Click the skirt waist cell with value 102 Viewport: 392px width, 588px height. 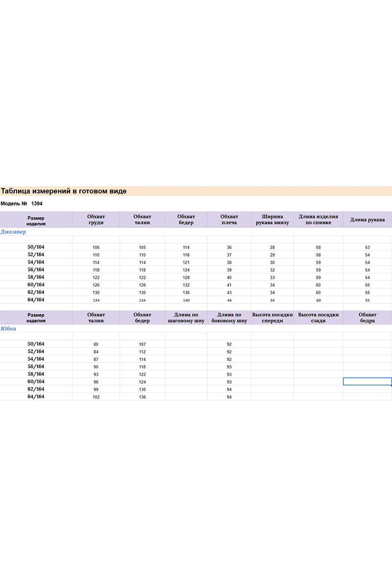(96, 397)
